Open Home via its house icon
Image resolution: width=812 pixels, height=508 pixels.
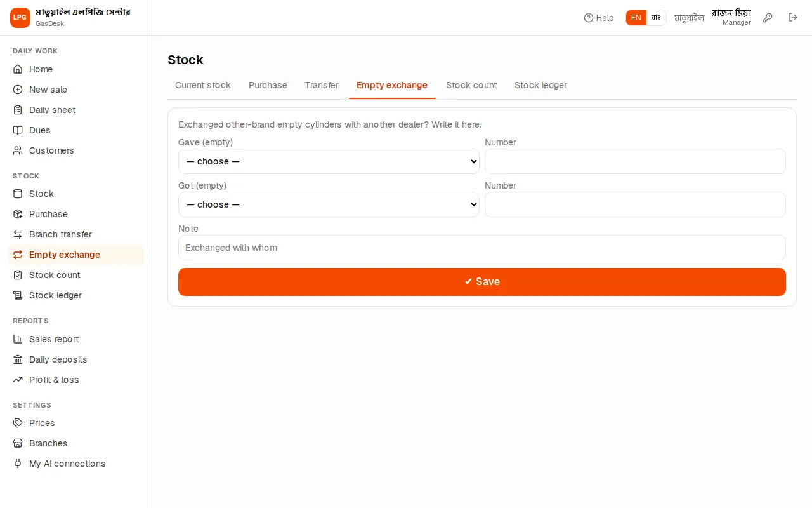18,69
